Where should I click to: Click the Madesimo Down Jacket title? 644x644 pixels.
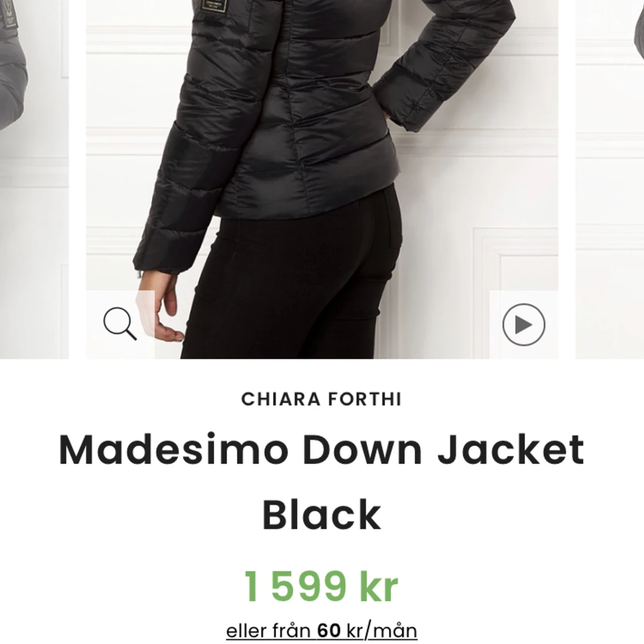point(322,449)
